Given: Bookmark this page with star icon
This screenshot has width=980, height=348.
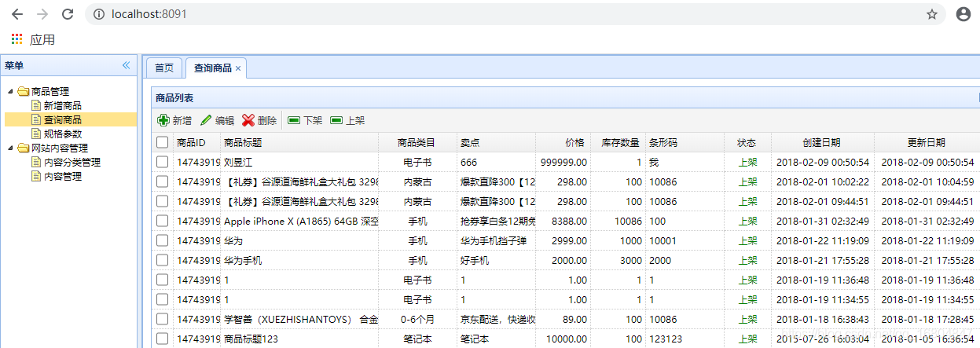Looking at the screenshot, I should click(x=932, y=14).
